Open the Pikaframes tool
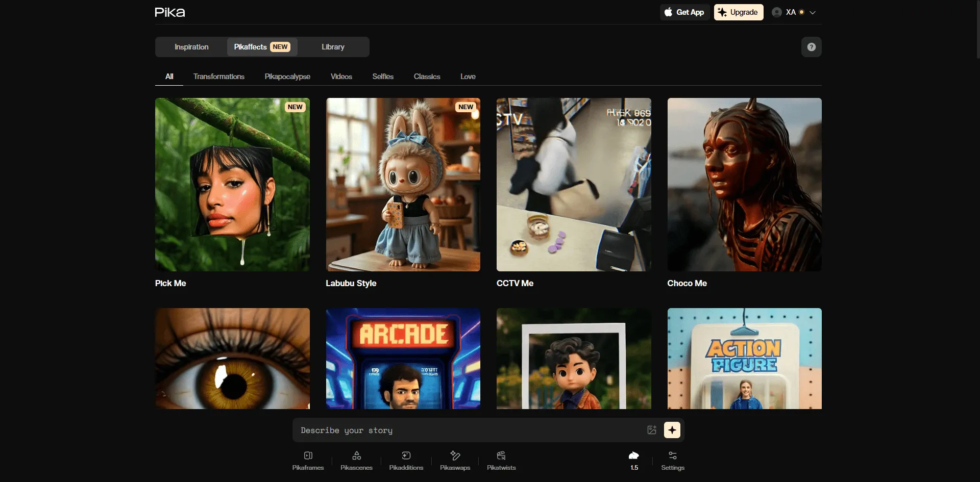The image size is (980, 482). coord(308,460)
